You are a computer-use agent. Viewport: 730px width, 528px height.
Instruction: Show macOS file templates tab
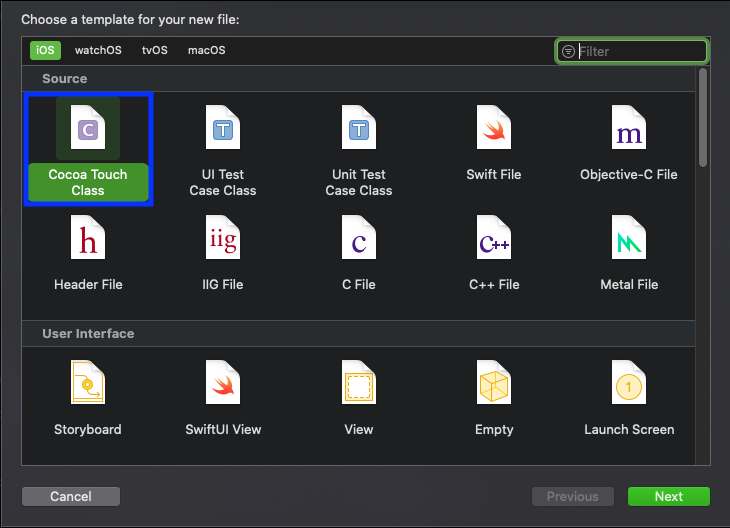click(207, 50)
